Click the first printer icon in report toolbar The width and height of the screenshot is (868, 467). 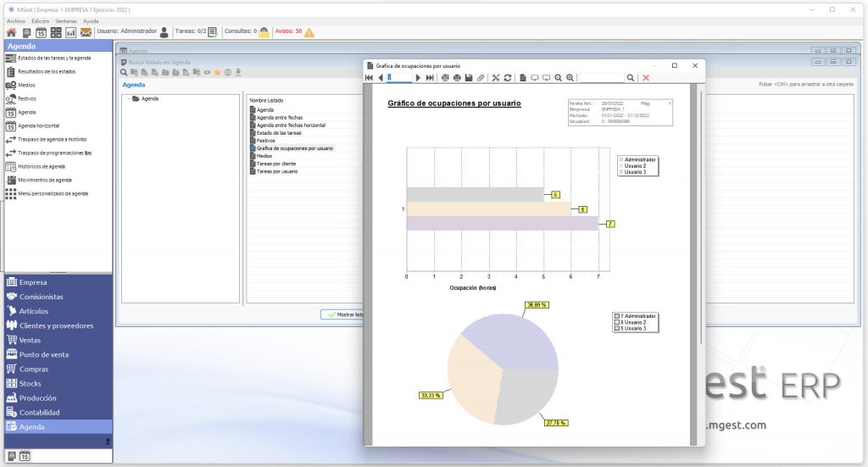445,78
